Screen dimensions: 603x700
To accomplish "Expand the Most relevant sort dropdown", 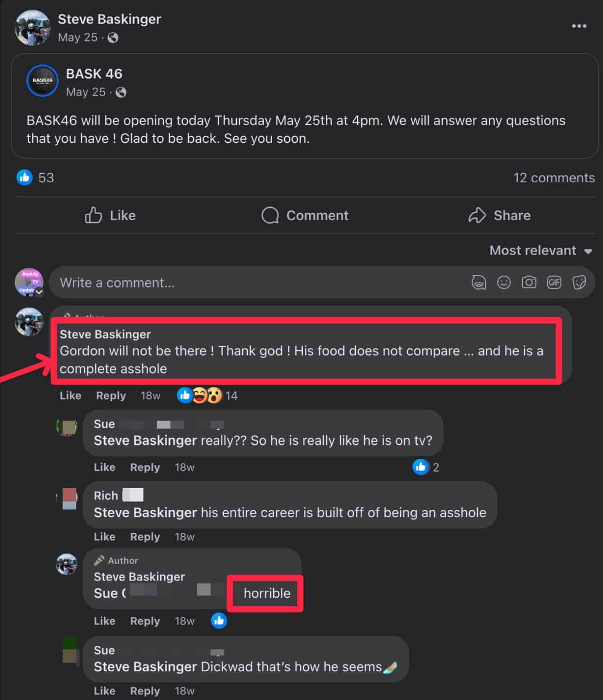I will 541,251.
